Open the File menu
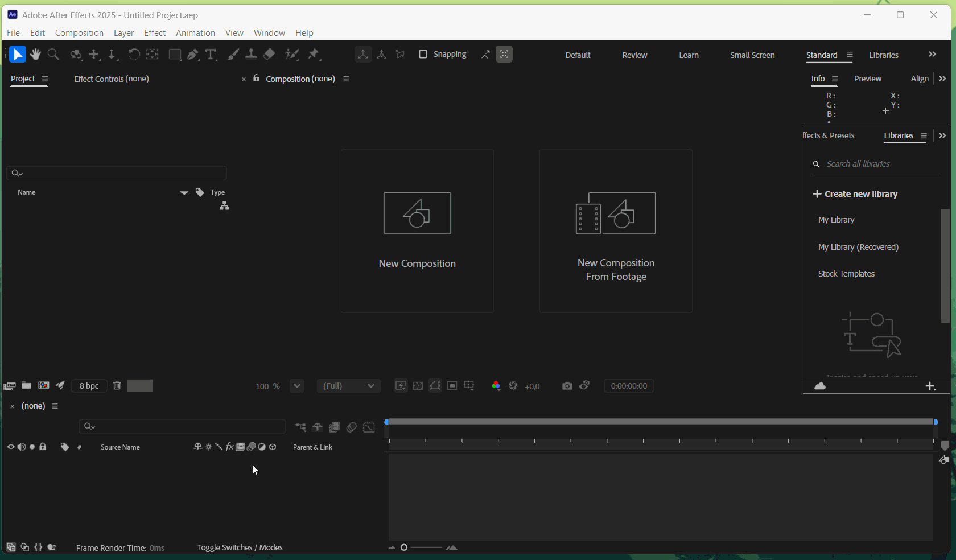The width and height of the screenshot is (956, 560). tap(13, 33)
